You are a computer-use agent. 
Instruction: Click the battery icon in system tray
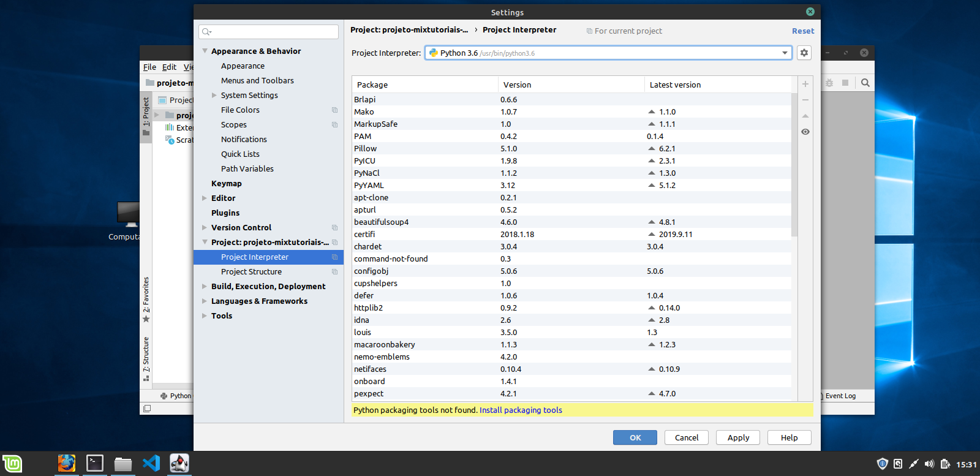coord(945,464)
